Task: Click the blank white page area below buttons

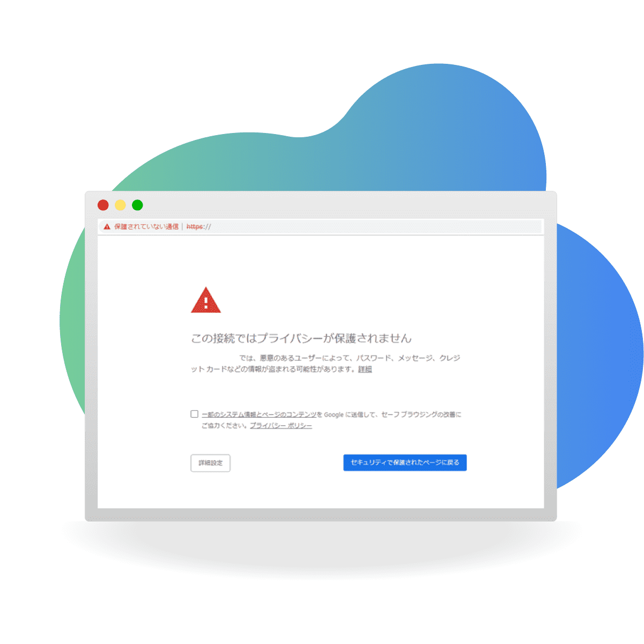Action: [321, 491]
